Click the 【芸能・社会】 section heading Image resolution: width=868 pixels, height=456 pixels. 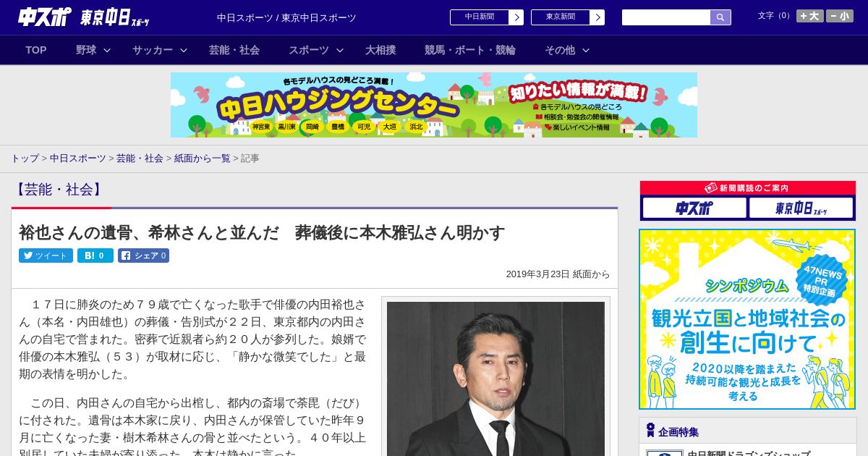click(59, 190)
